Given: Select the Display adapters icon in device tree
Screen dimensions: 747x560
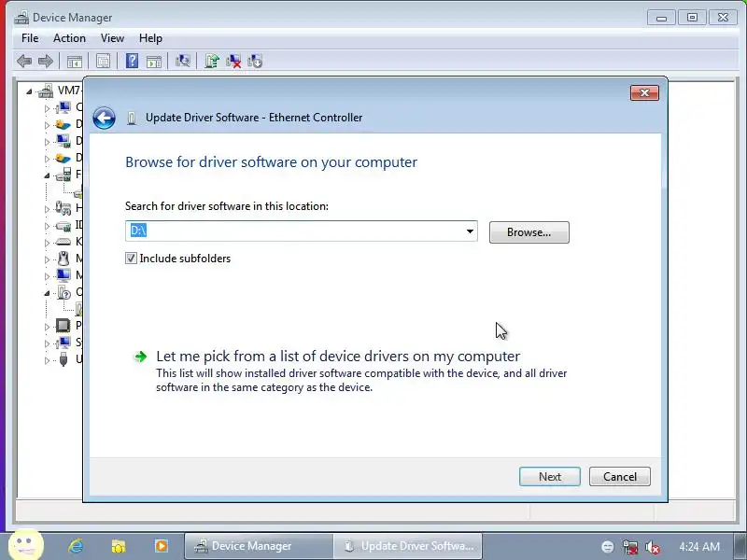Looking at the screenshot, I should tap(63, 141).
